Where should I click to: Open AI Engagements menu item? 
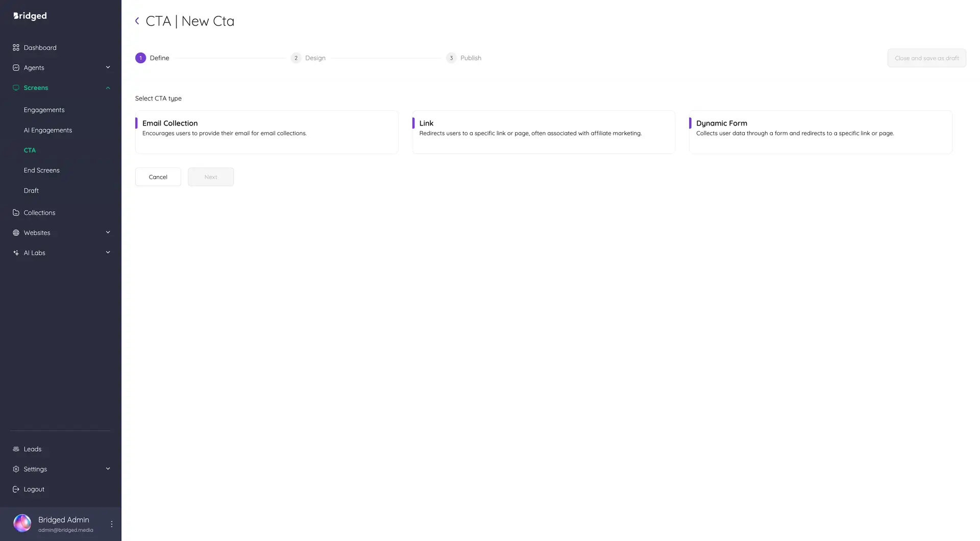(47, 130)
